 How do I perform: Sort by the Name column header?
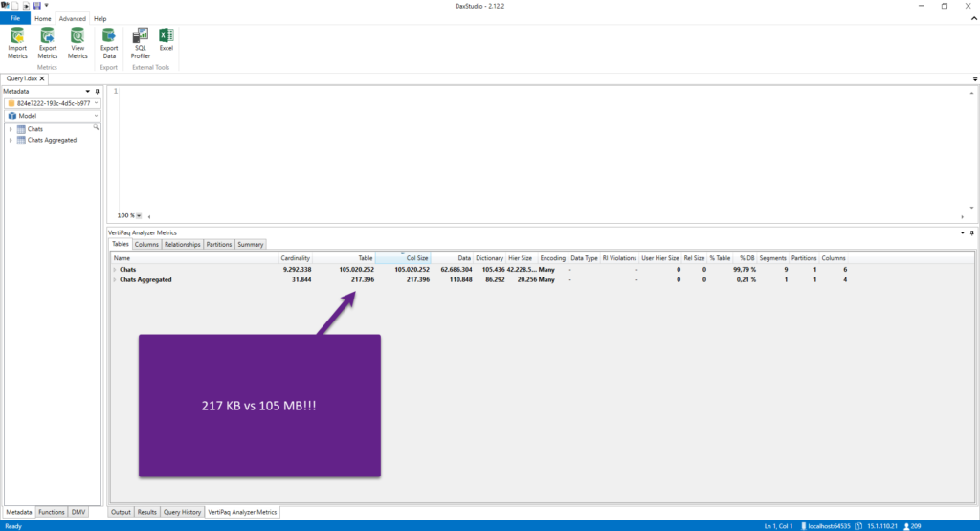[x=195, y=258]
